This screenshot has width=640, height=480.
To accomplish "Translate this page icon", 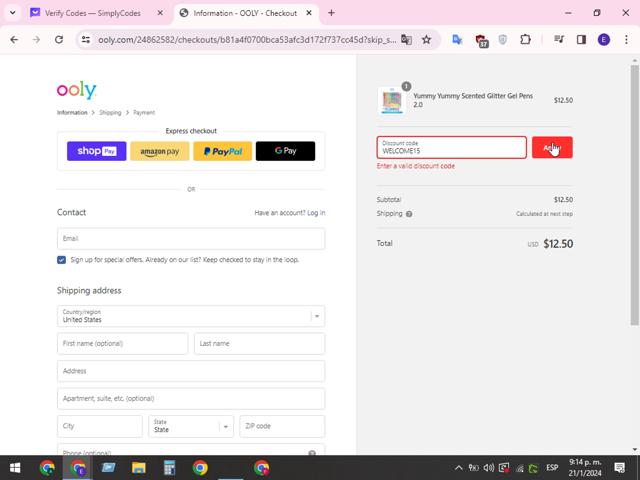I will tap(406, 40).
